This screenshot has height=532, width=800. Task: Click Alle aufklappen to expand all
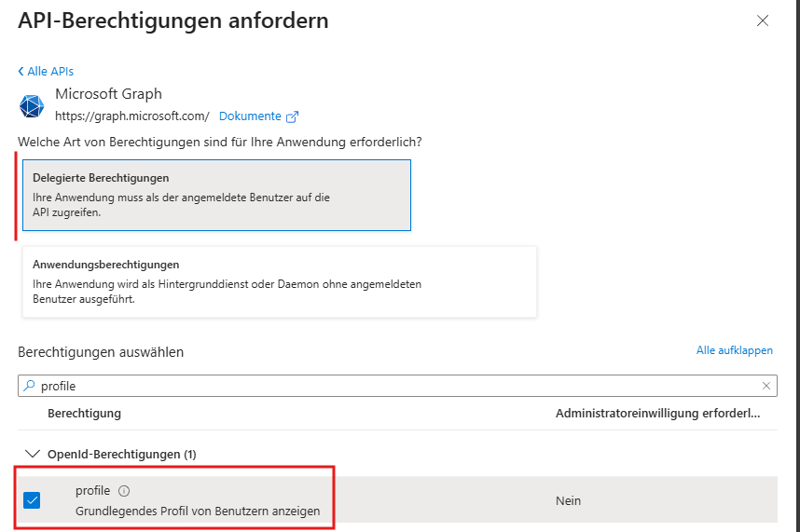pos(734,350)
